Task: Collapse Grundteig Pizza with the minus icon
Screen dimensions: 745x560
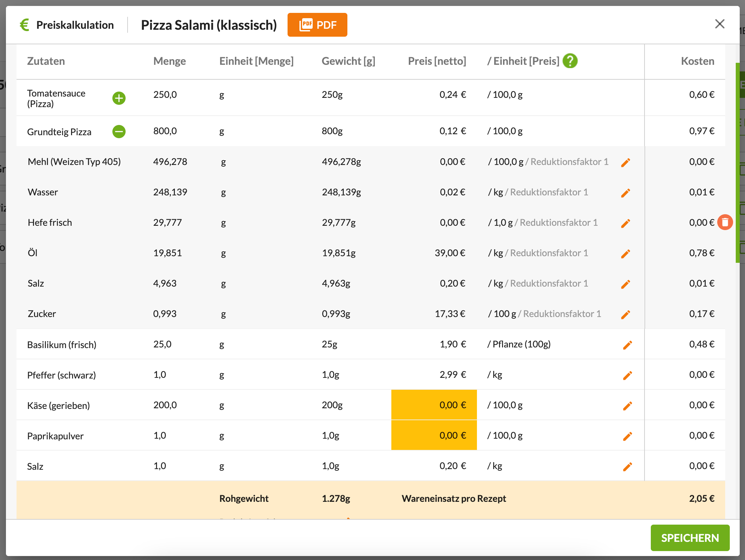Action: [x=119, y=132]
